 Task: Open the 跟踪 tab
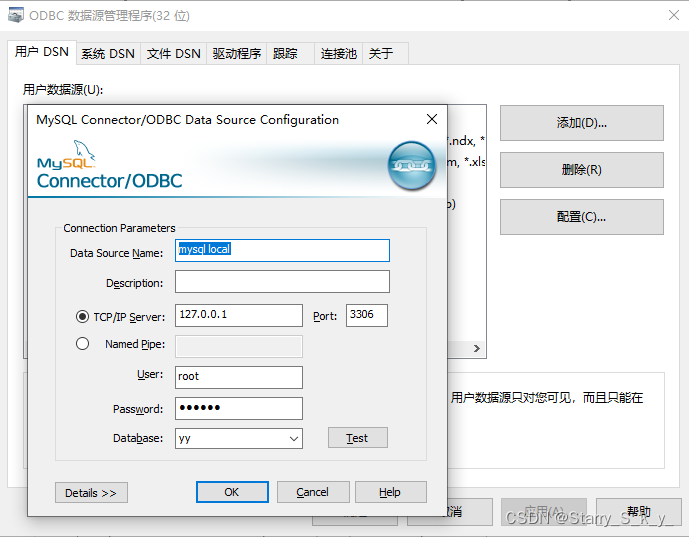(290, 54)
